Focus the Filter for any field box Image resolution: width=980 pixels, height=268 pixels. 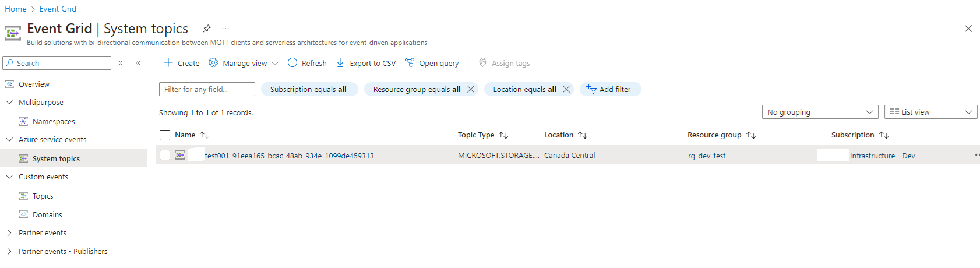(x=207, y=89)
